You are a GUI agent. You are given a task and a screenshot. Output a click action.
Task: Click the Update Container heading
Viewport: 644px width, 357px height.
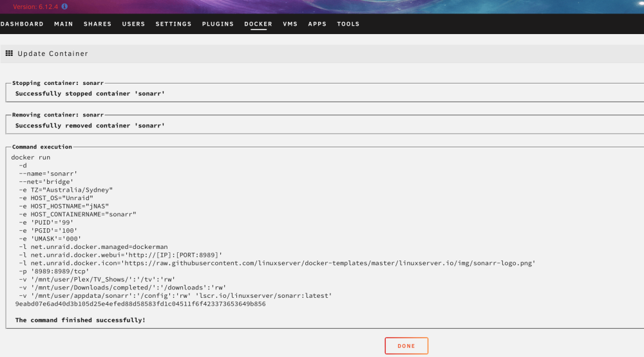pyautogui.click(x=53, y=53)
